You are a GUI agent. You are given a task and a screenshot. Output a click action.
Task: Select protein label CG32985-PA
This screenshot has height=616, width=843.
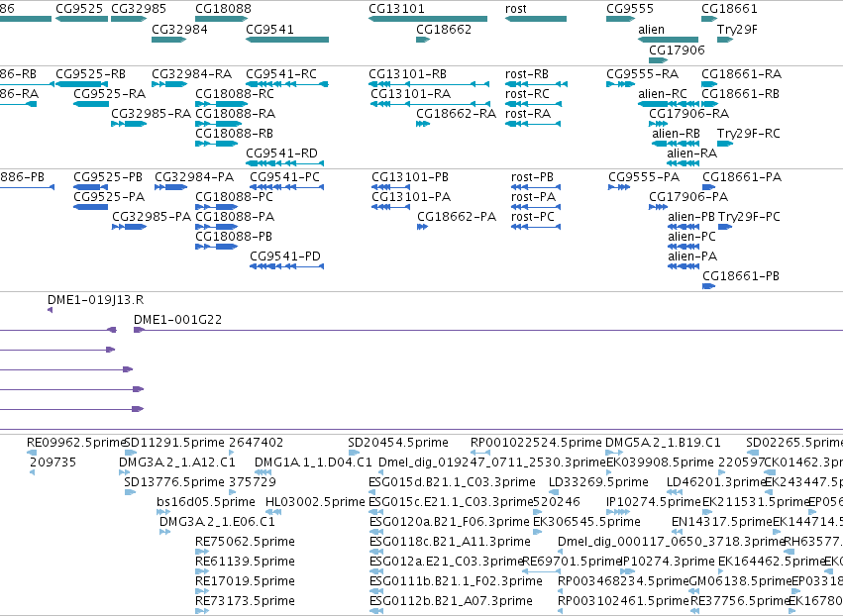pos(152,217)
